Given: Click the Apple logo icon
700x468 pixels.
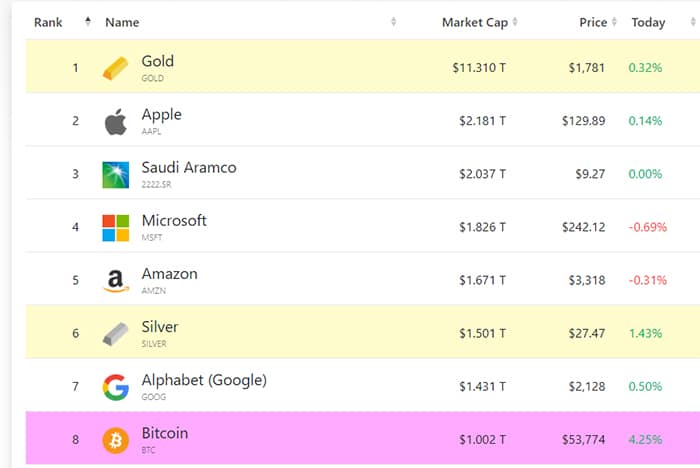Looking at the screenshot, I should click(x=116, y=121).
